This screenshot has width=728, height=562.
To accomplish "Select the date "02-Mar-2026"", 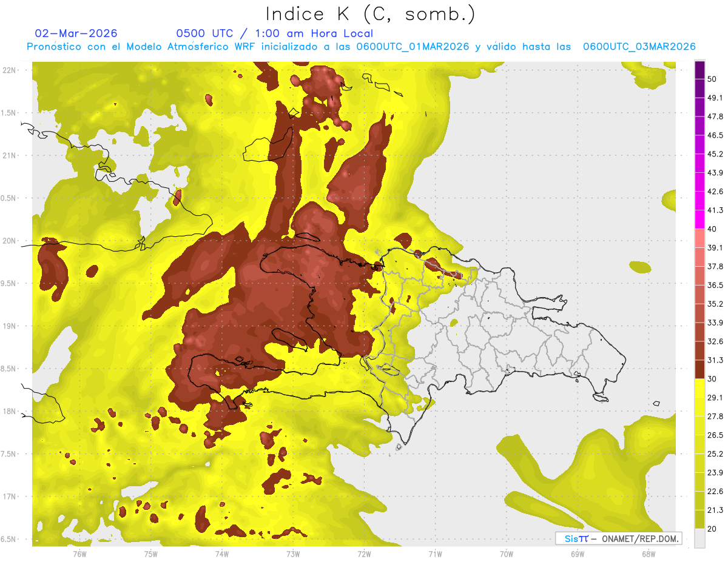I will 76,33.
